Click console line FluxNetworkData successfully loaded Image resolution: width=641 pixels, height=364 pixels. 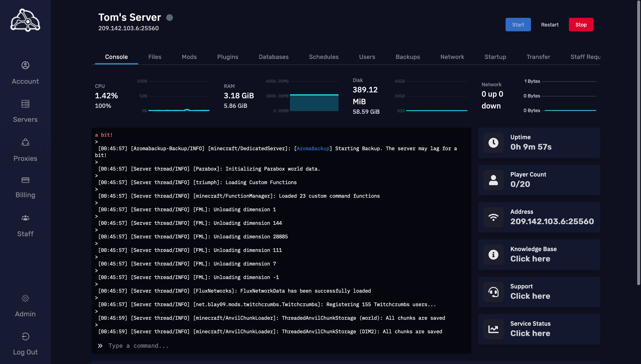[x=234, y=291]
